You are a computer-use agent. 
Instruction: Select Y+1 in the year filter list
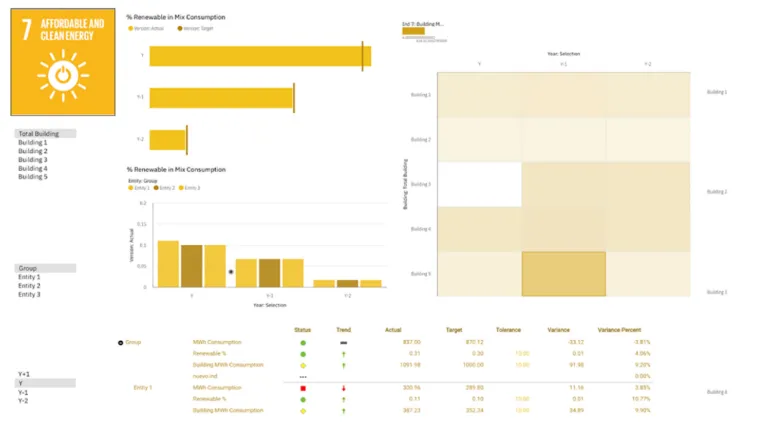[x=24, y=374]
